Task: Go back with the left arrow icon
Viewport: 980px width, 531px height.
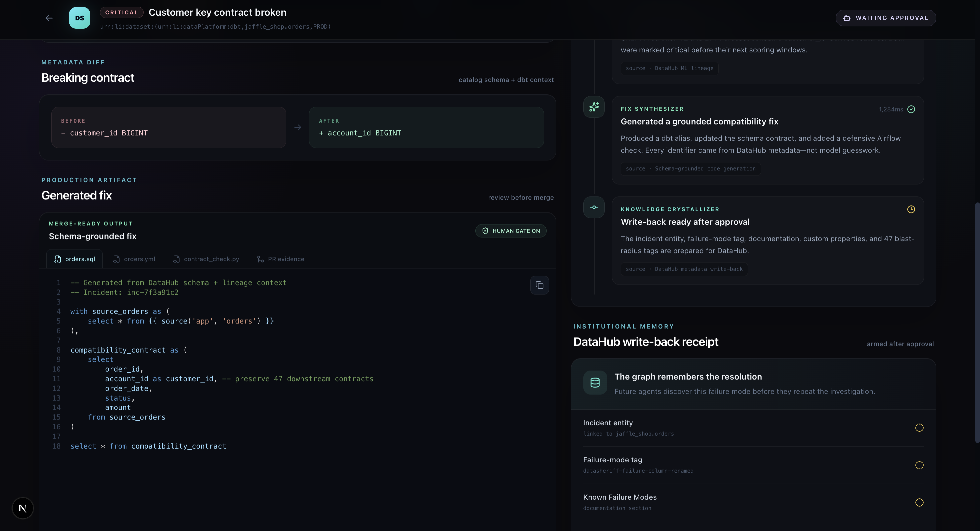Action: [49, 18]
